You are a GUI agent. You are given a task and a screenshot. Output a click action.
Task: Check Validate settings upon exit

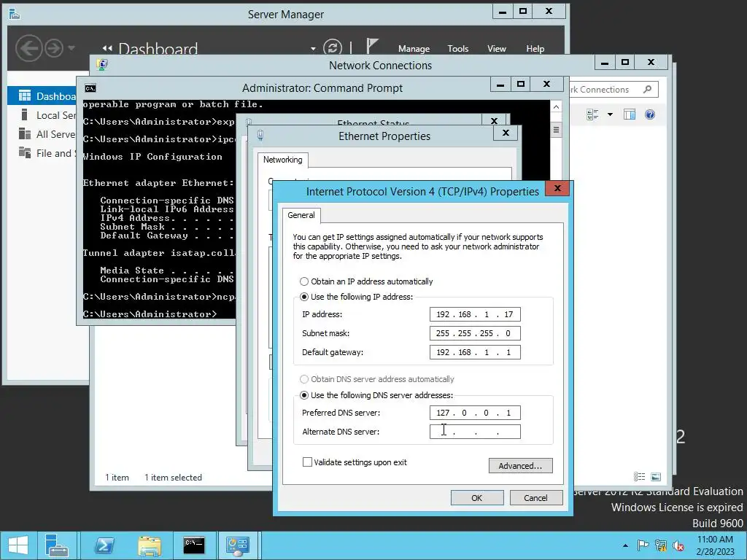(x=307, y=462)
